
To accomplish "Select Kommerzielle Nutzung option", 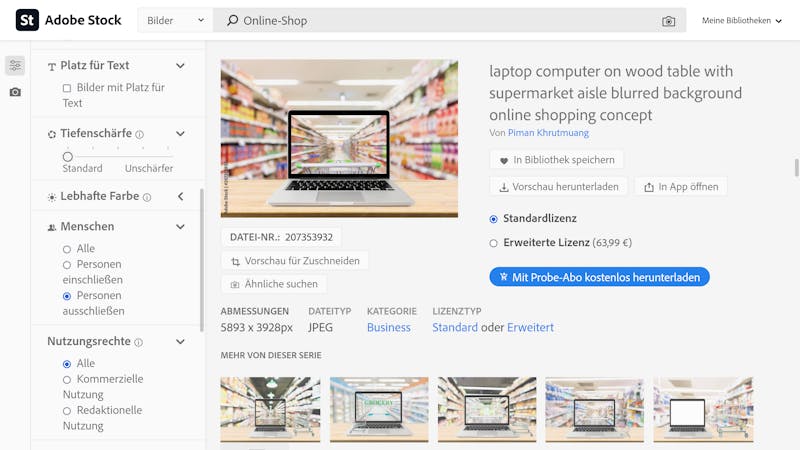I will point(67,380).
